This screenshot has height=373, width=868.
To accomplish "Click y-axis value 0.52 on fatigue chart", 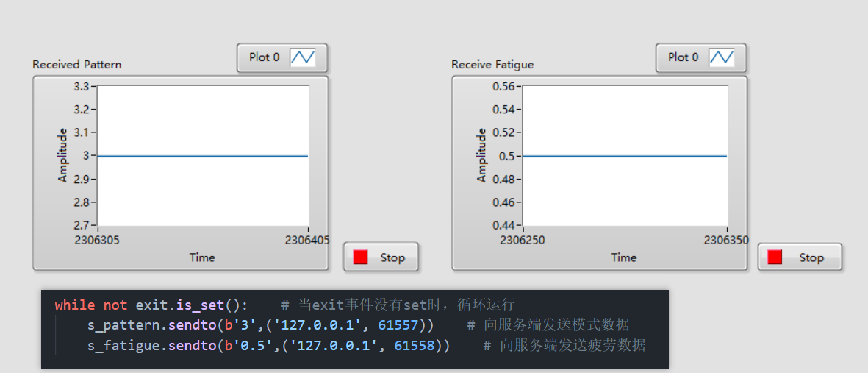I will (503, 132).
